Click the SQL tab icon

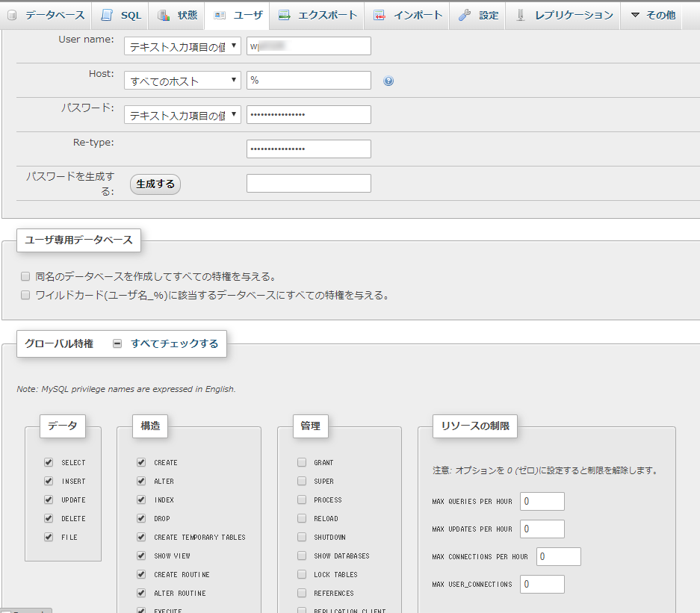pos(108,15)
